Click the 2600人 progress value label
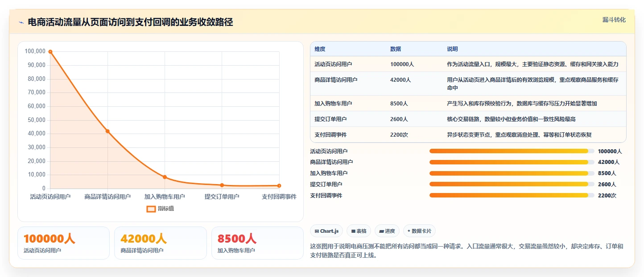The width and height of the screenshot is (644, 277). (607, 185)
